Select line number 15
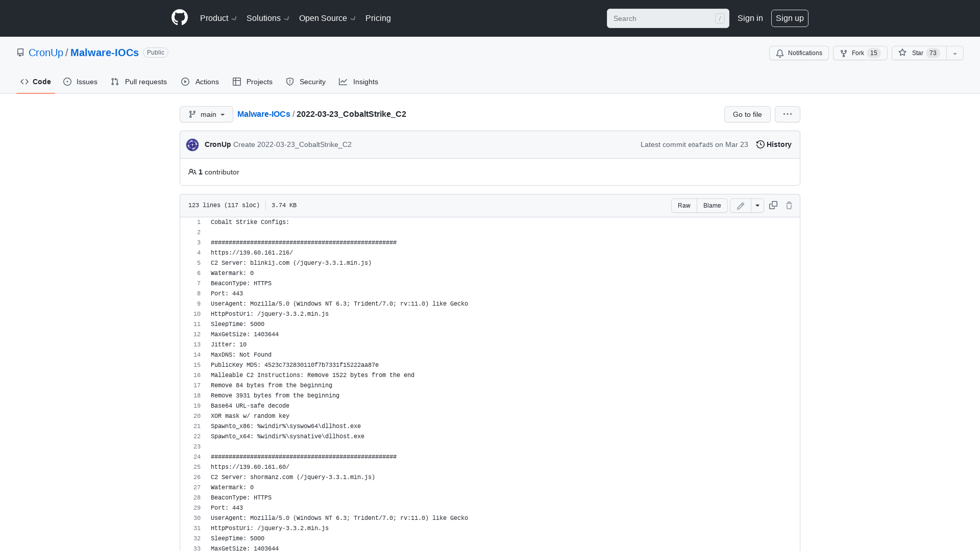This screenshot has width=980, height=551. (x=197, y=365)
